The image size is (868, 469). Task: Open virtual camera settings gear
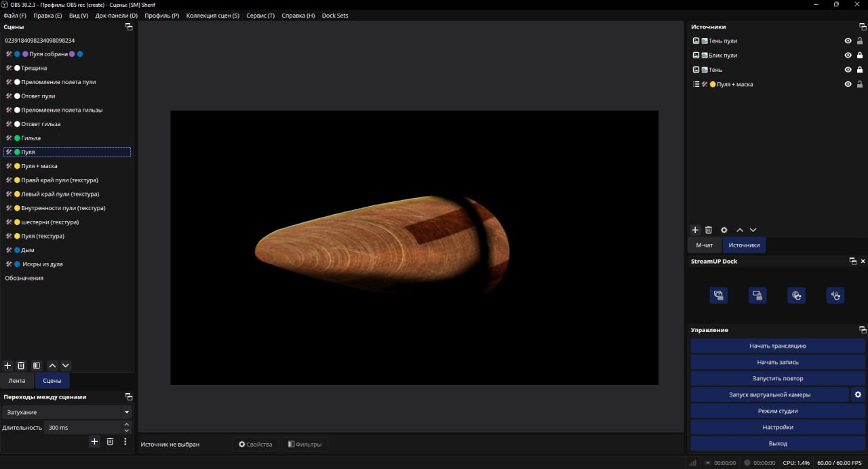click(x=858, y=394)
